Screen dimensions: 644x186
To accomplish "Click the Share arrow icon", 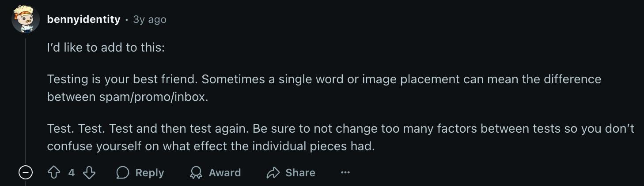I will coord(273,173).
